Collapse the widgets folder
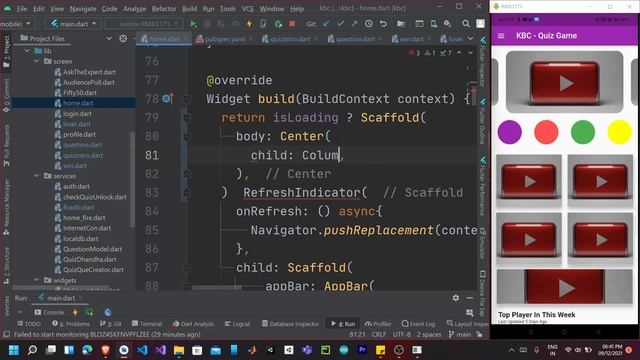This screenshot has width=640, height=360. (x=37, y=280)
